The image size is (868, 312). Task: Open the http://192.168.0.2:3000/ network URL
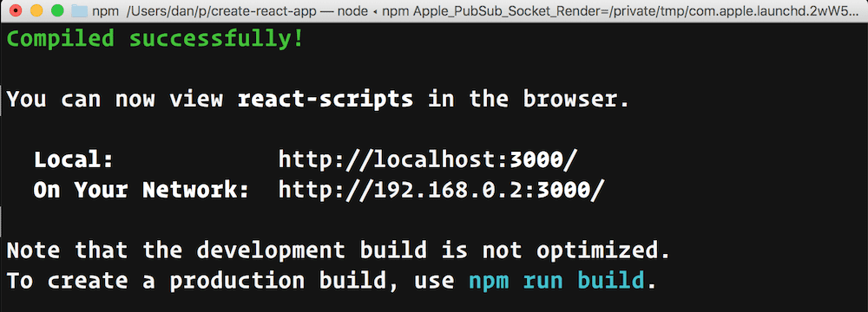[441, 191]
